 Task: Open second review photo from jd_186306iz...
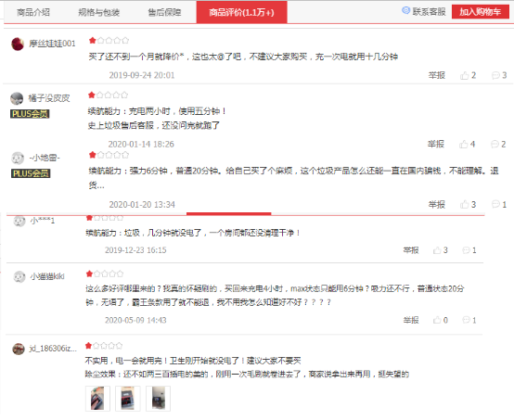128,399
